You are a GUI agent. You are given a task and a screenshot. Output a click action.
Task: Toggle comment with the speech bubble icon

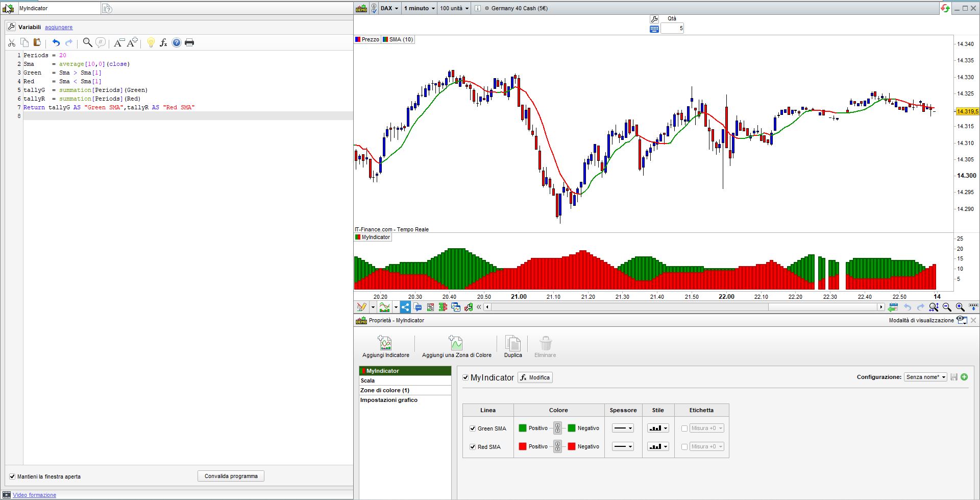tap(101, 42)
